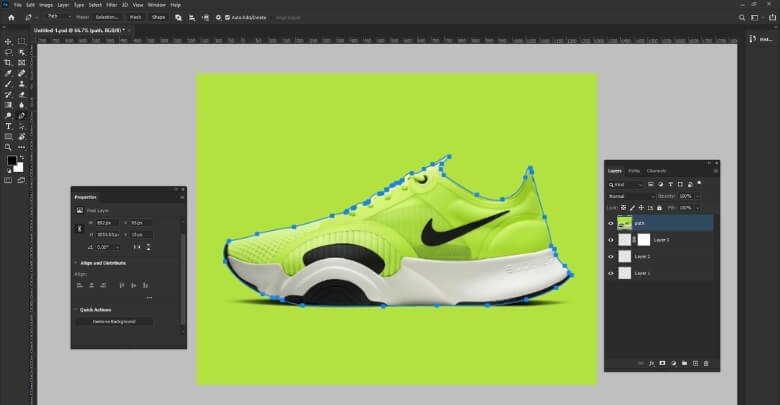Select the Horizontal Type tool
The width and height of the screenshot is (780, 405).
[x=8, y=126]
